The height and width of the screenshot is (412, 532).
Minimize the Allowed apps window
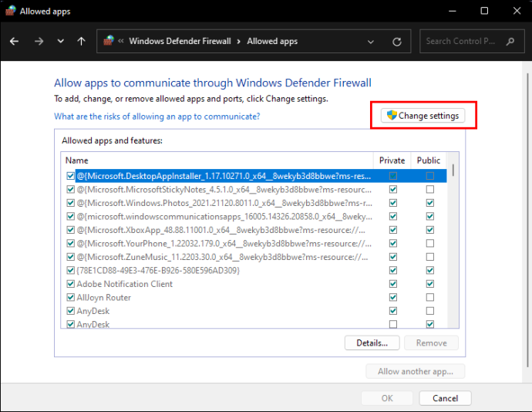coord(453,11)
